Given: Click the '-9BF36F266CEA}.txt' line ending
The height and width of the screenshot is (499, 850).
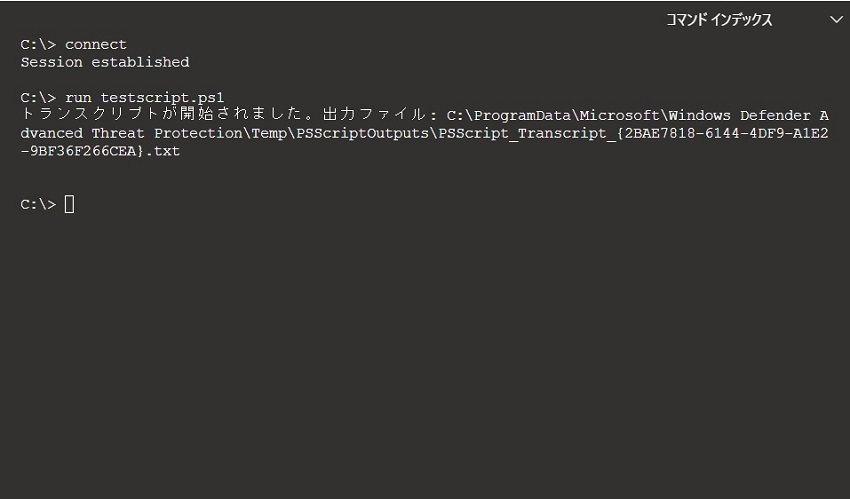Looking at the screenshot, I should 100,151.
